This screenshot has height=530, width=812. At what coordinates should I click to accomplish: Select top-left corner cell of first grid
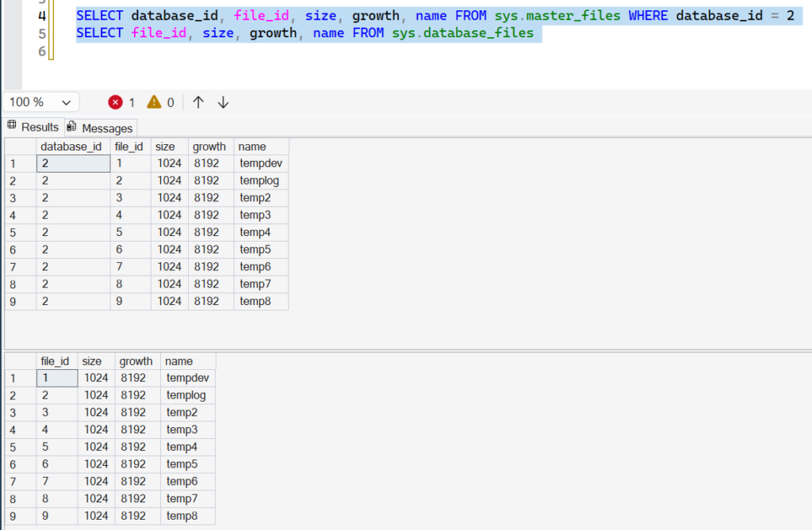click(20, 147)
